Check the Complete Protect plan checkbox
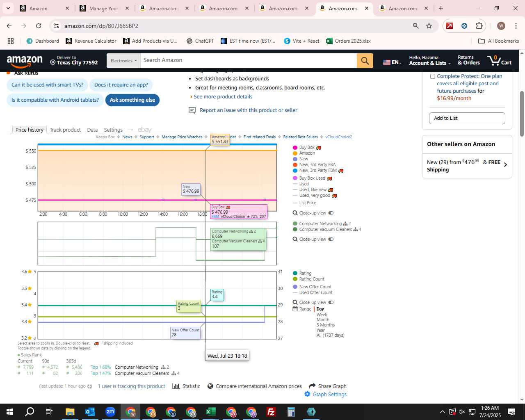Screen dimensions: 525x420 tap(432, 76)
